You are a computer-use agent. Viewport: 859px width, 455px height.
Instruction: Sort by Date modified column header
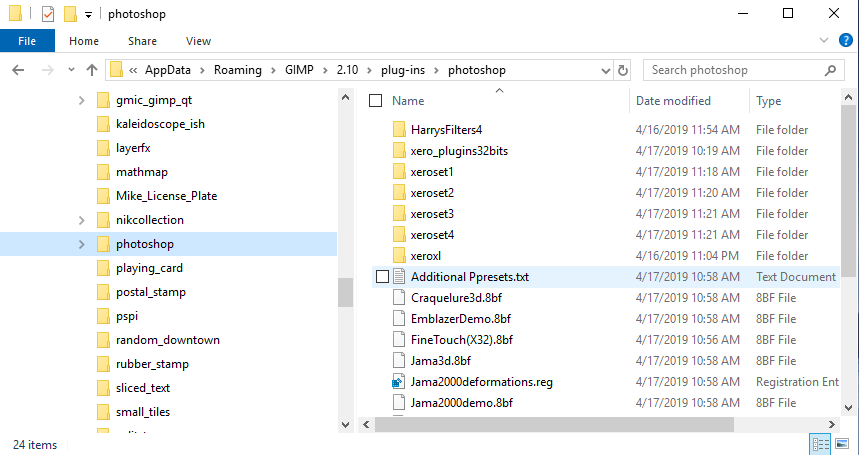click(673, 101)
